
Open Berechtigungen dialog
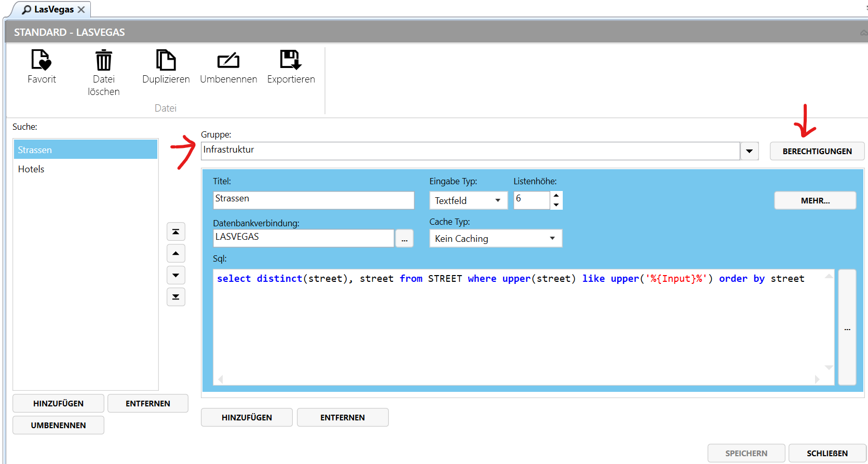(x=817, y=151)
